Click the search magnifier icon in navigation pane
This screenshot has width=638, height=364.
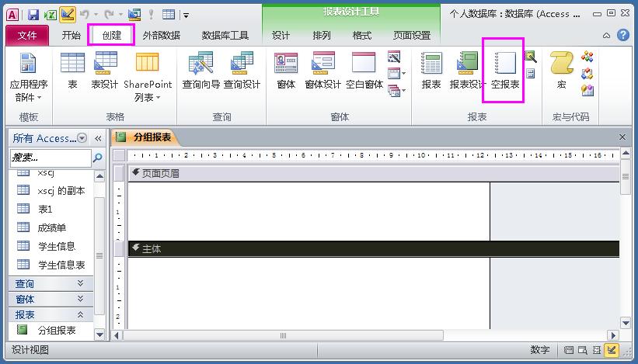(98, 158)
